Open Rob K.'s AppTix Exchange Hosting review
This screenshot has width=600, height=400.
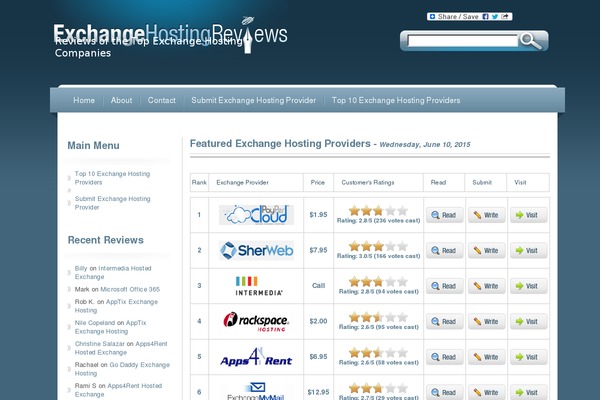[x=116, y=306]
